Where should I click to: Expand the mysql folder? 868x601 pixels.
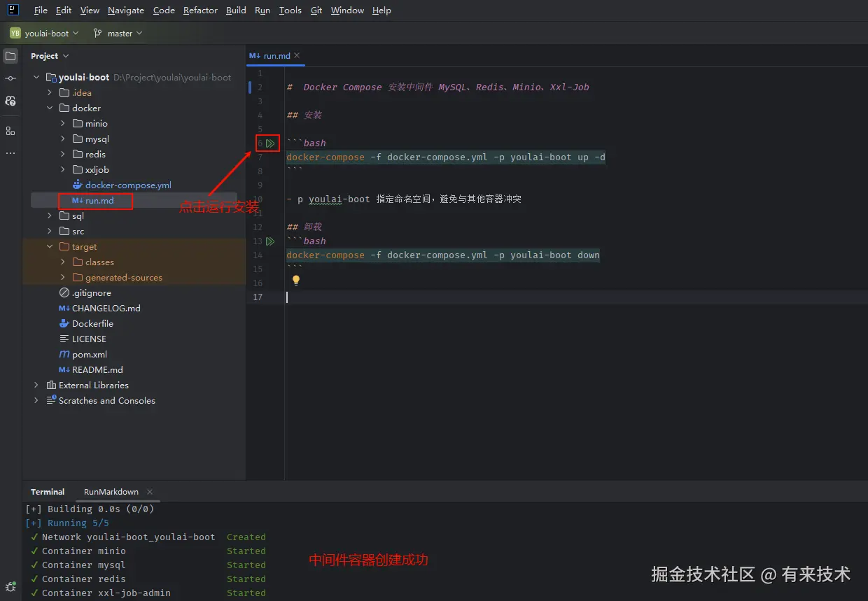pos(63,139)
